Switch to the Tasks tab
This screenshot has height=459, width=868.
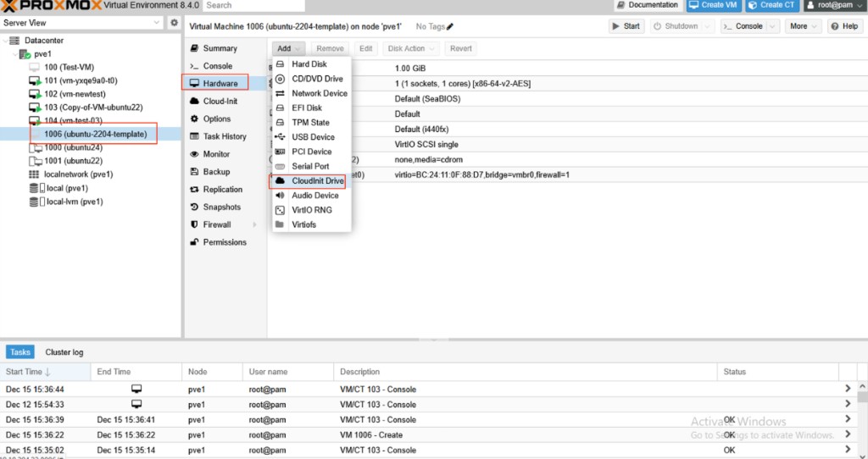(20, 352)
